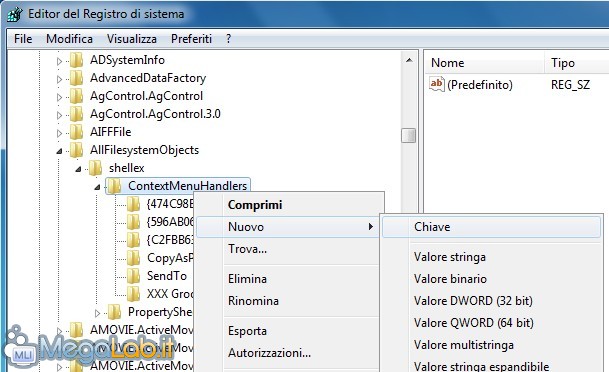Click the AllFilesystemObjects folder icon

[77, 150]
